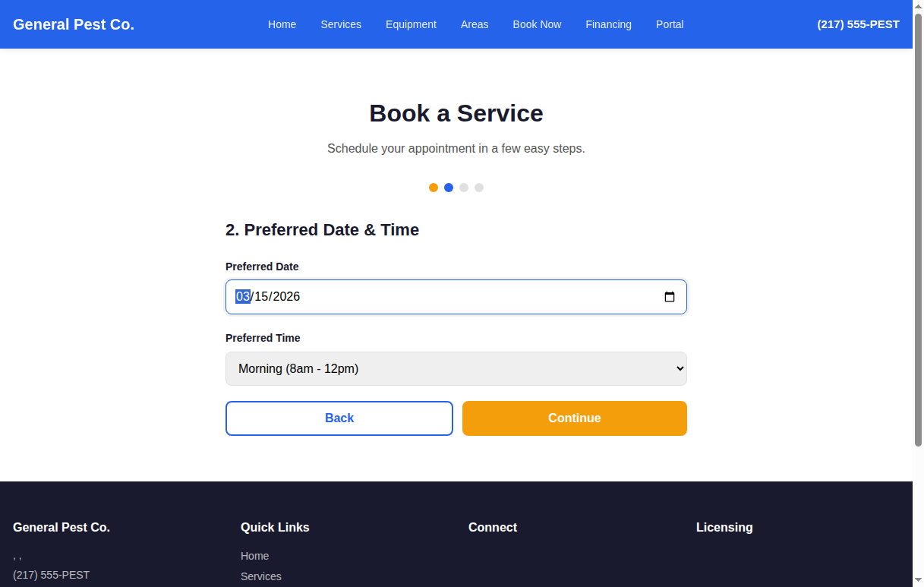Click the General Pest Co. logo
This screenshot has height=587, width=924.
coord(73,24)
